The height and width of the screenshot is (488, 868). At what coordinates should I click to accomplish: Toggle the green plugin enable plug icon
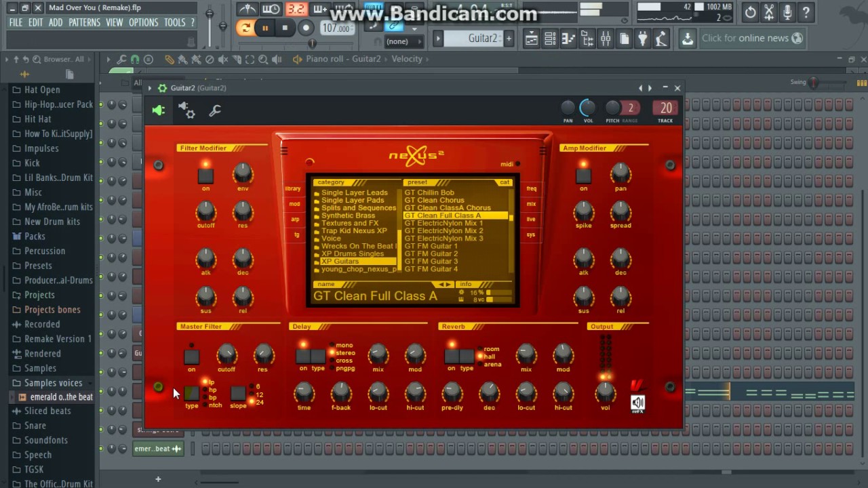[x=158, y=110]
